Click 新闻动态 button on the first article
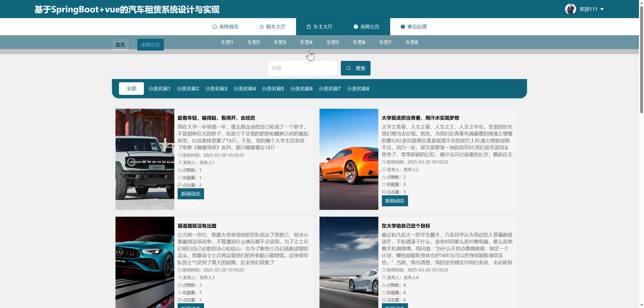This screenshot has width=644, height=308. coord(191,194)
